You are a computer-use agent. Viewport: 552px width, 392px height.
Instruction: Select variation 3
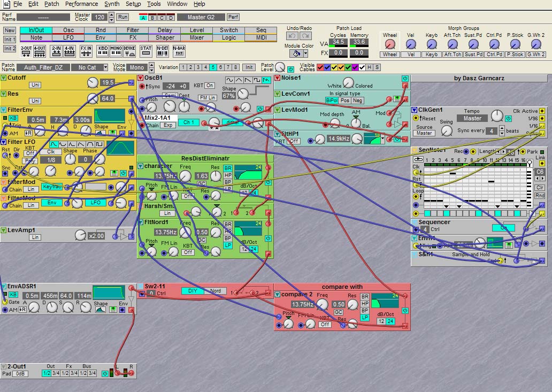pos(198,67)
